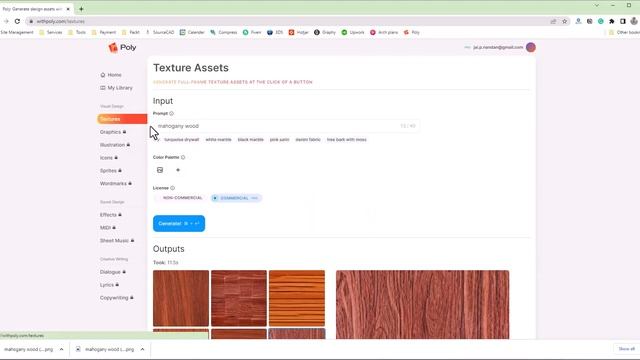The width and height of the screenshot is (640, 360).
Task: Open a new browser tab
Action: pyautogui.click(x=81, y=9)
